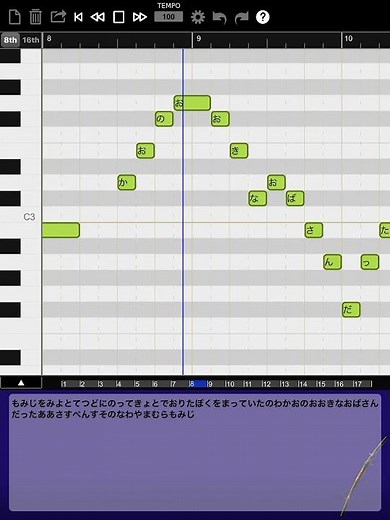
Task: Jump to measure 9 in the navigator
Action: 210,384
